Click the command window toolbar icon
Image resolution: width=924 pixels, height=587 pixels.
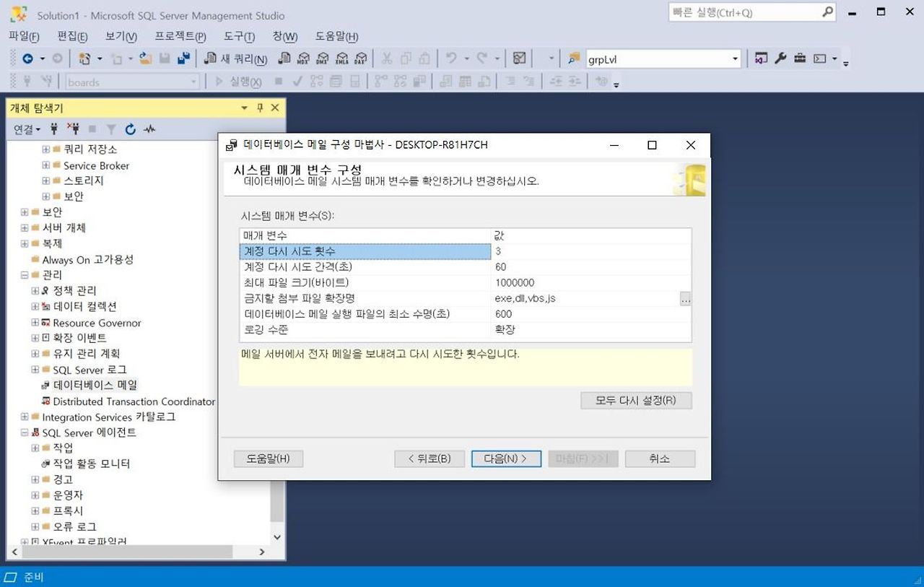819,58
